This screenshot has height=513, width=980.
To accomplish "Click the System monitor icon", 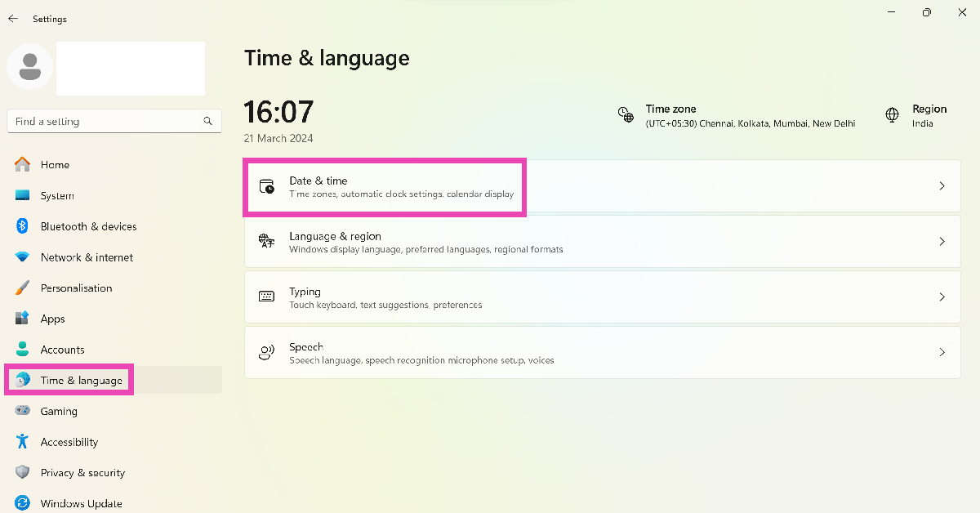I will click(23, 195).
